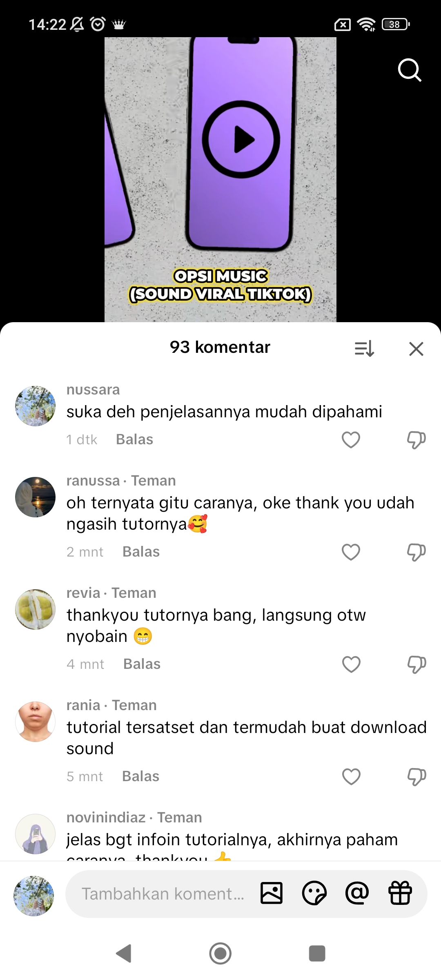This screenshot has height=980, width=441.
Task: Reply to revia's comment via Balas
Action: tap(142, 664)
